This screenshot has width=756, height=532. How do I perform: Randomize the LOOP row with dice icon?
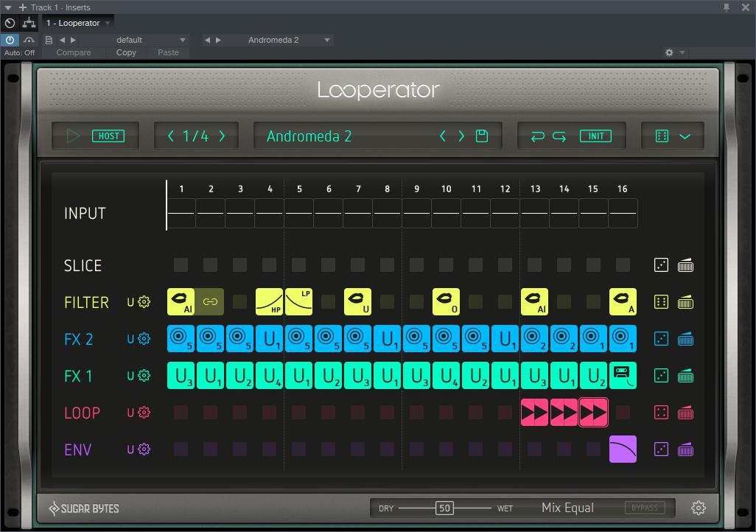pyautogui.click(x=661, y=413)
